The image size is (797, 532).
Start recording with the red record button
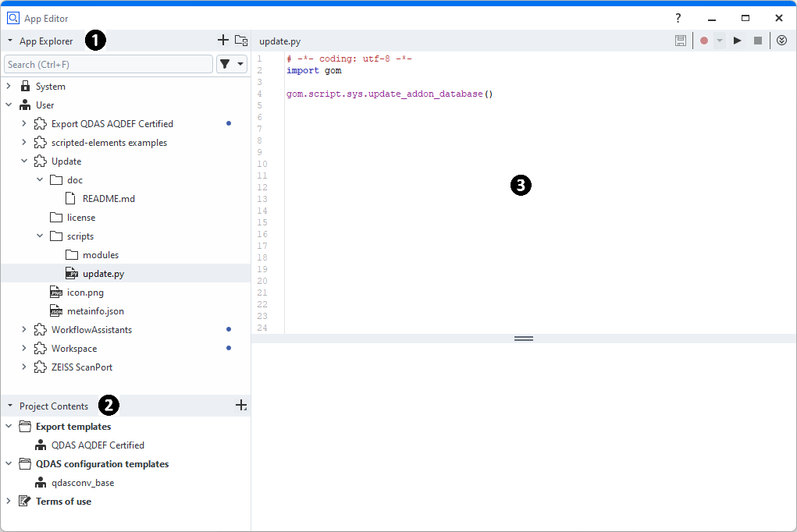tap(703, 41)
